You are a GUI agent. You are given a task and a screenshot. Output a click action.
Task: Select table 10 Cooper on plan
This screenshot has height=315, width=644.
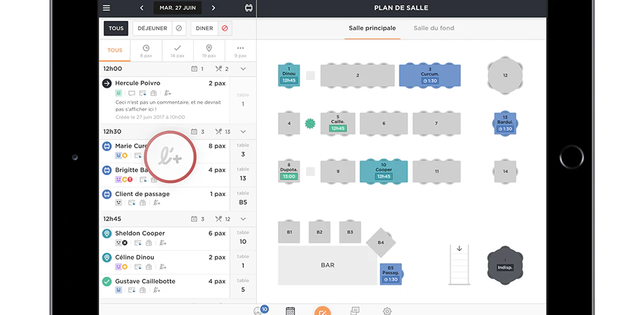pyautogui.click(x=384, y=171)
